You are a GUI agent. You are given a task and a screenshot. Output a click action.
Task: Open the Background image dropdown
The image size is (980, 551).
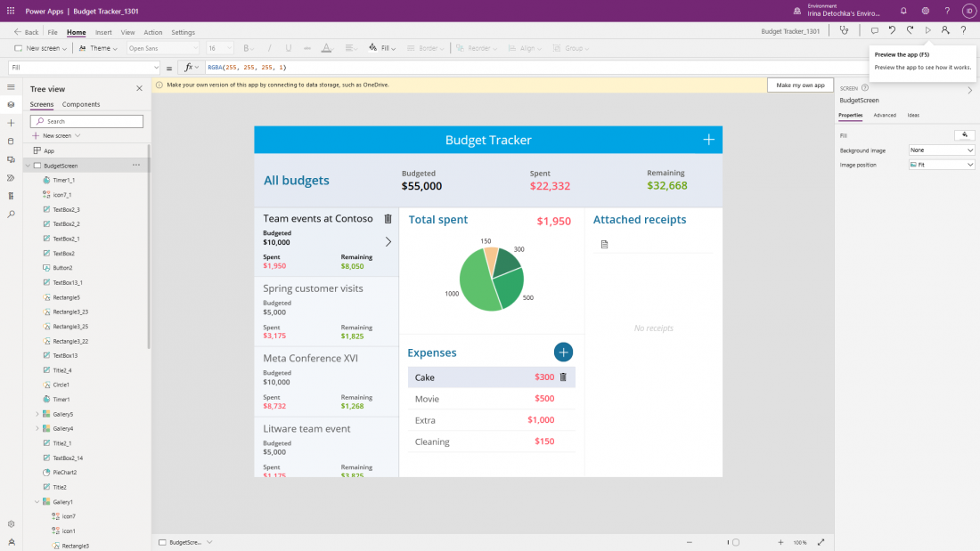tap(942, 150)
